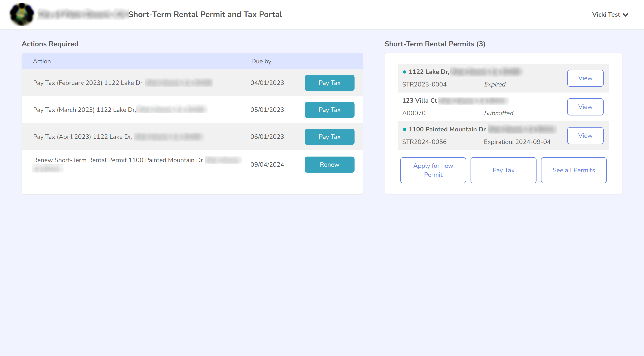Image resolution: width=644 pixels, height=356 pixels.
Task: View the 1122 Lake Dr permit
Action: pyautogui.click(x=585, y=78)
